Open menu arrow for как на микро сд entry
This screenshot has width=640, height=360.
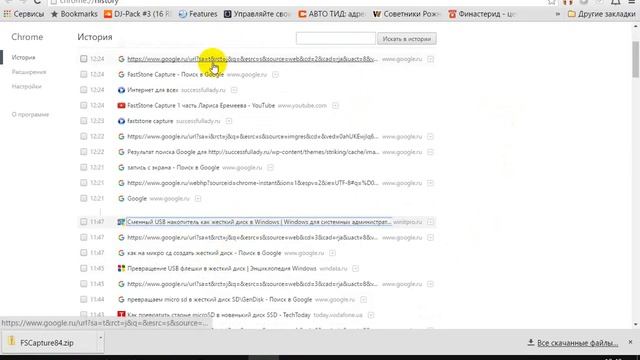point(332,253)
